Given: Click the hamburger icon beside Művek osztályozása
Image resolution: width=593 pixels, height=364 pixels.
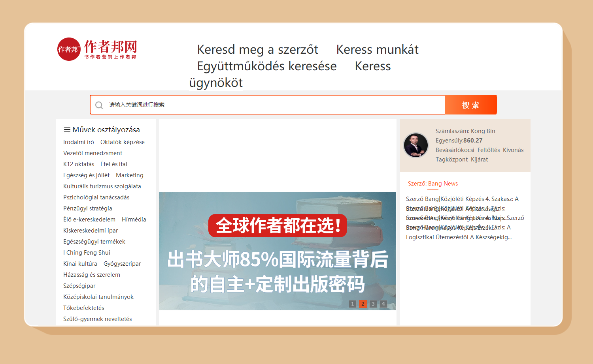Looking at the screenshot, I should click(x=67, y=129).
